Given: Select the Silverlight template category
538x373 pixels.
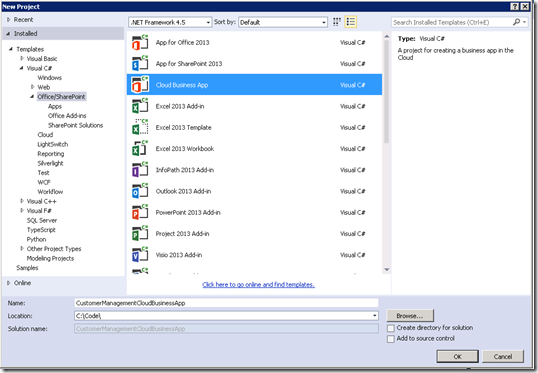Looking at the screenshot, I should pyautogui.click(x=50, y=163).
